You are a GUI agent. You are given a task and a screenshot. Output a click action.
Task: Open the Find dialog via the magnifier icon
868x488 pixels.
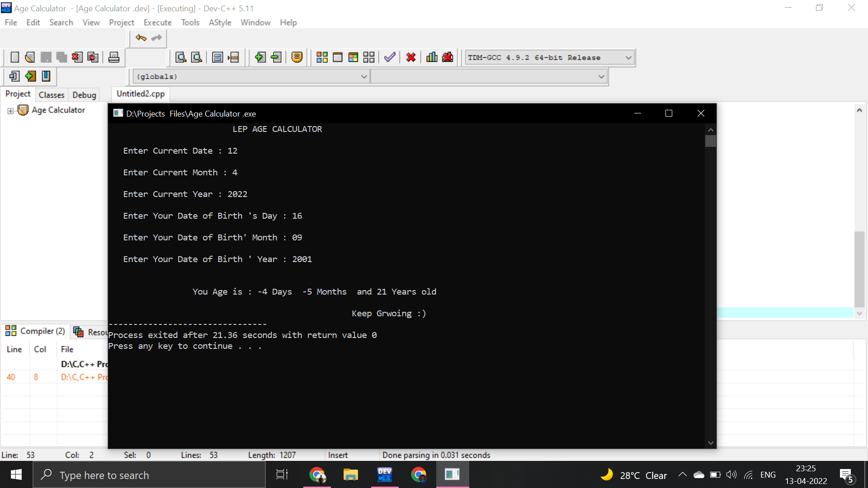(x=180, y=57)
